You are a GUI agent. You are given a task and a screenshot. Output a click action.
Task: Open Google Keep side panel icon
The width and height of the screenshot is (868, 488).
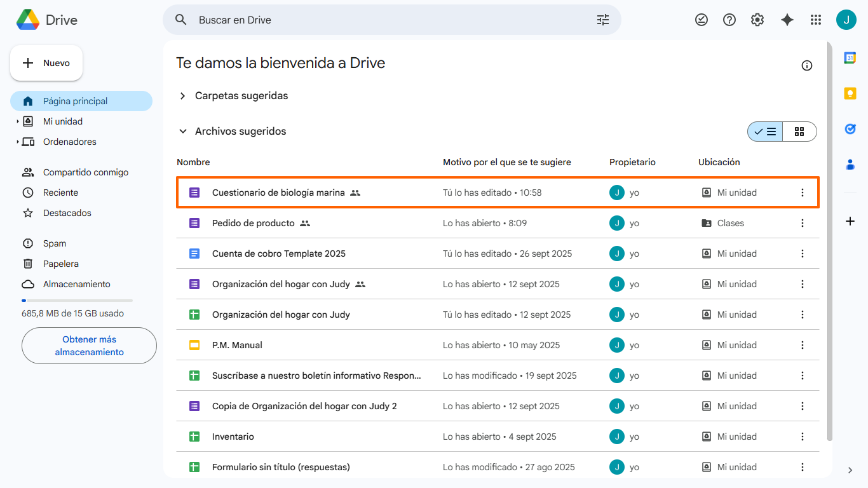[850, 93]
